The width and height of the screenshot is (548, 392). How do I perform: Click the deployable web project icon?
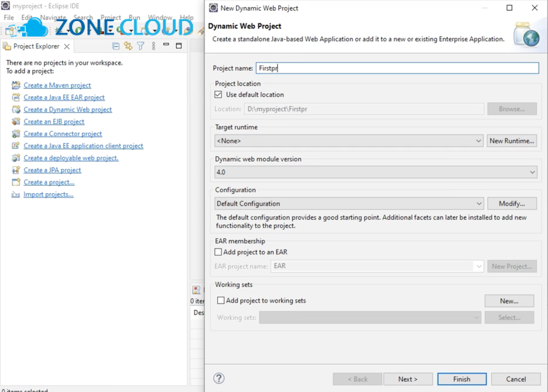16,158
